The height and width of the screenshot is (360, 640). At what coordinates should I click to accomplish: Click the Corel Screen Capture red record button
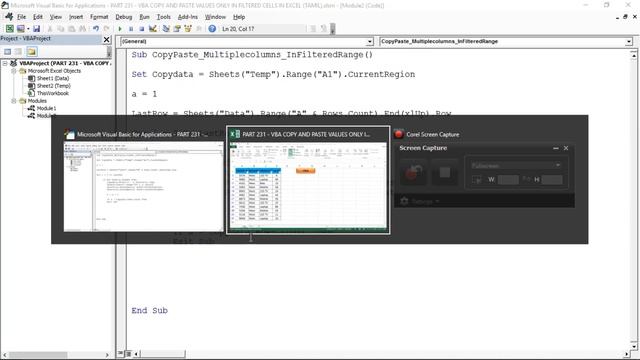[x=413, y=172]
